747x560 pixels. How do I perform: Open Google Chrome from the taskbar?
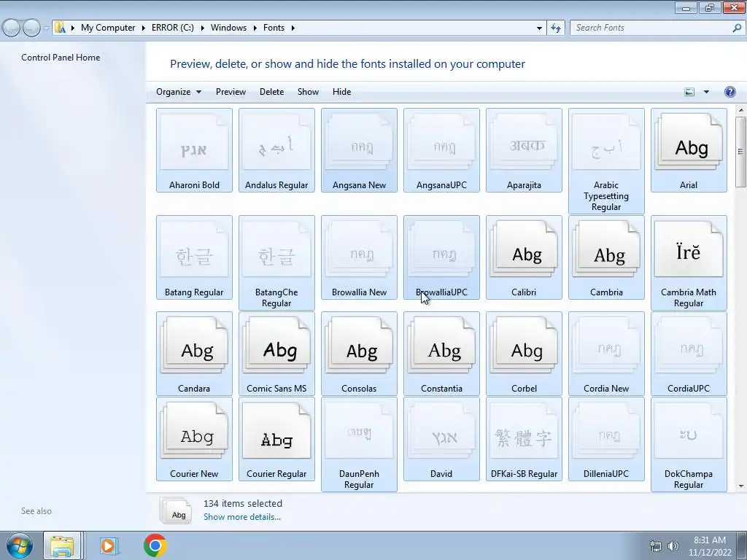155,545
